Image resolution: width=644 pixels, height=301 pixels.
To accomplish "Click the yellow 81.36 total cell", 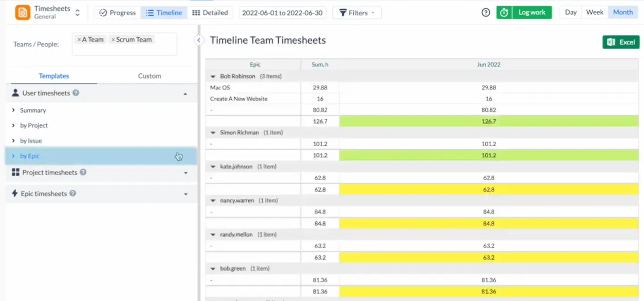I will 489,292.
